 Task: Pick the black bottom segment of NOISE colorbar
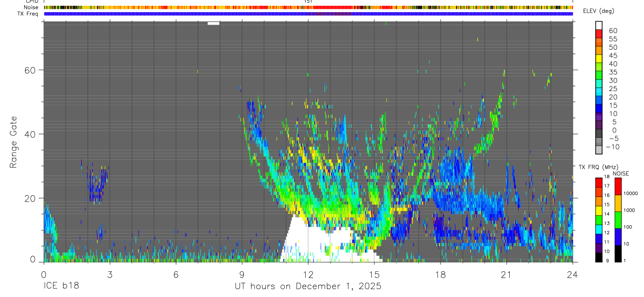(x=617, y=254)
